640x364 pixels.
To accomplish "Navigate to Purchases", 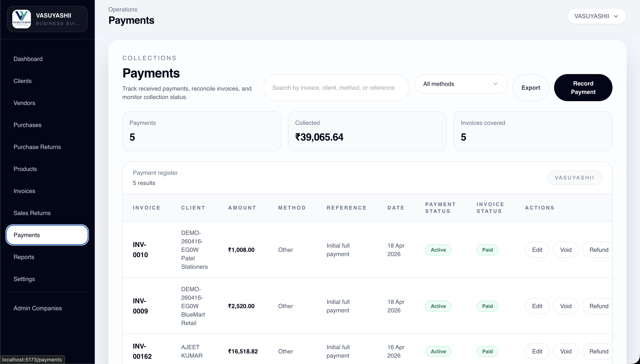I will (28, 125).
